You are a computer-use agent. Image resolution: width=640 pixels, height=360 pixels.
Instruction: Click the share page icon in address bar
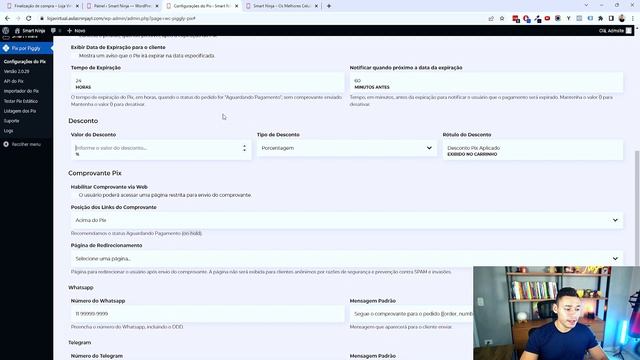[x=491, y=18]
